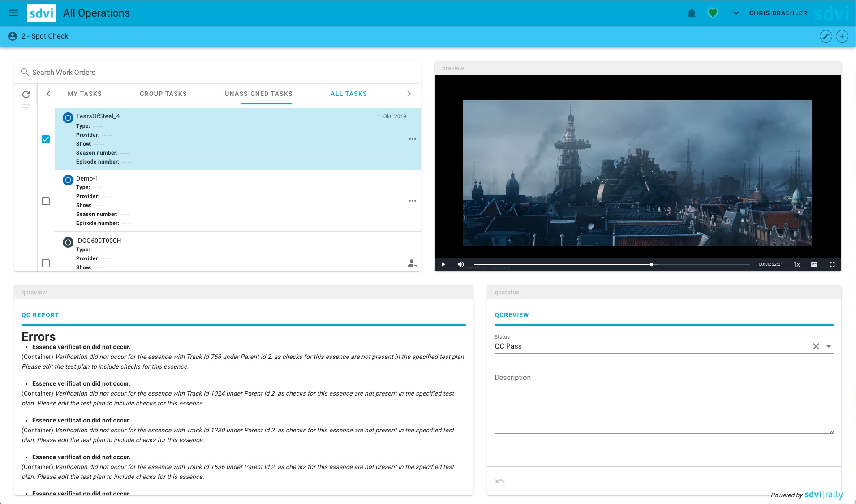
Task: Open the hamburger navigation menu
Action: [13, 13]
